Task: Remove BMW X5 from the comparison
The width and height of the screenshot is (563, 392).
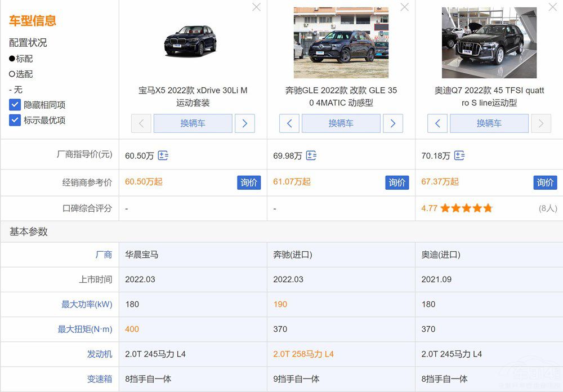Action: pyautogui.click(x=256, y=7)
